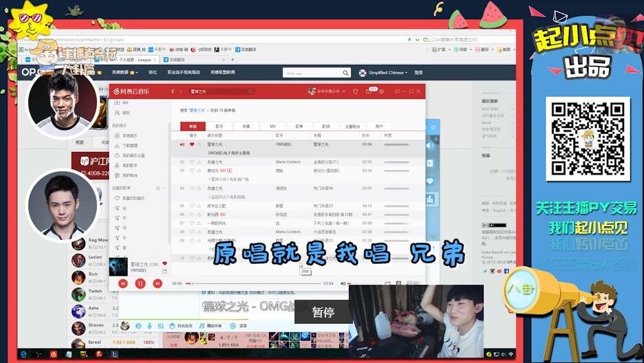The image size is (644, 363).
Task: Switch NetEase to mini mode
Action: pyautogui.click(x=397, y=91)
